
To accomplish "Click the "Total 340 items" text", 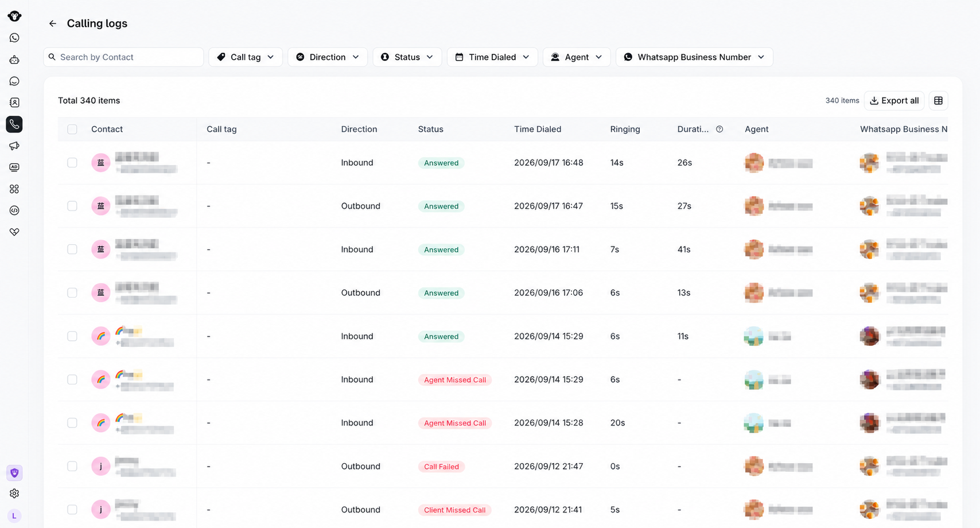I will pos(89,100).
